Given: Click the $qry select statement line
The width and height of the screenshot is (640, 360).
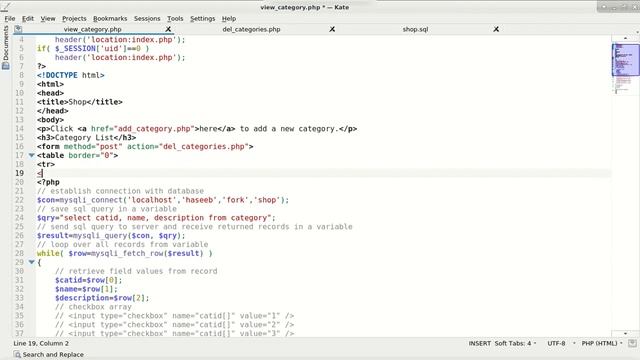Looking at the screenshot, I should tap(156, 218).
